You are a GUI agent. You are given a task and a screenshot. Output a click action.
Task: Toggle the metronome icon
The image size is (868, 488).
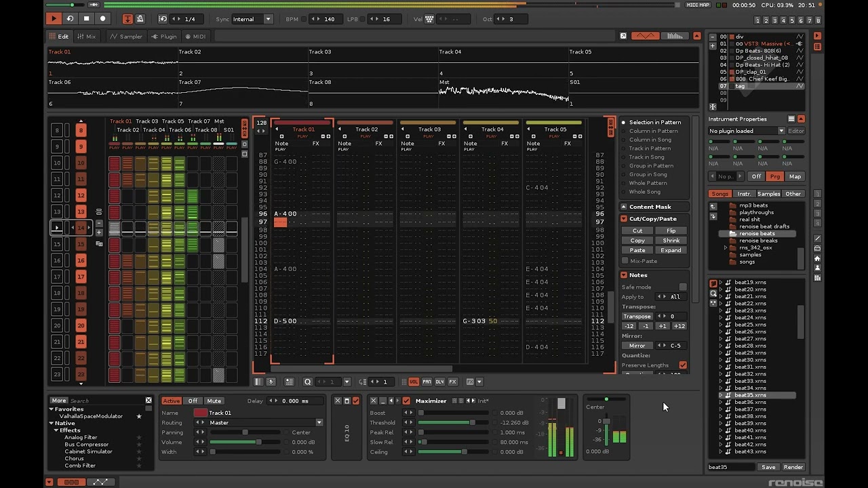(x=140, y=19)
